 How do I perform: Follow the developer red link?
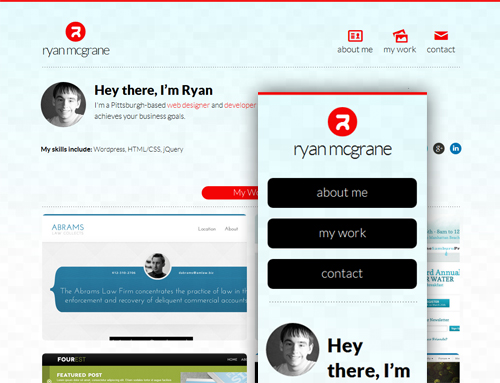click(240, 105)
